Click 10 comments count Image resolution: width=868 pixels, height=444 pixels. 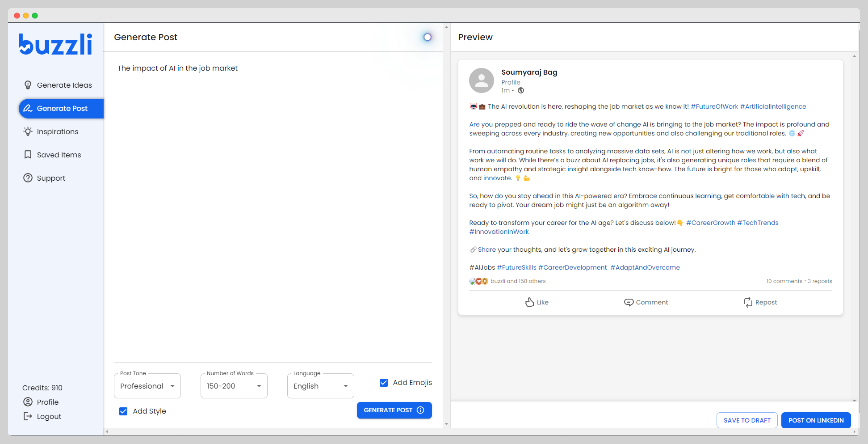784,281
